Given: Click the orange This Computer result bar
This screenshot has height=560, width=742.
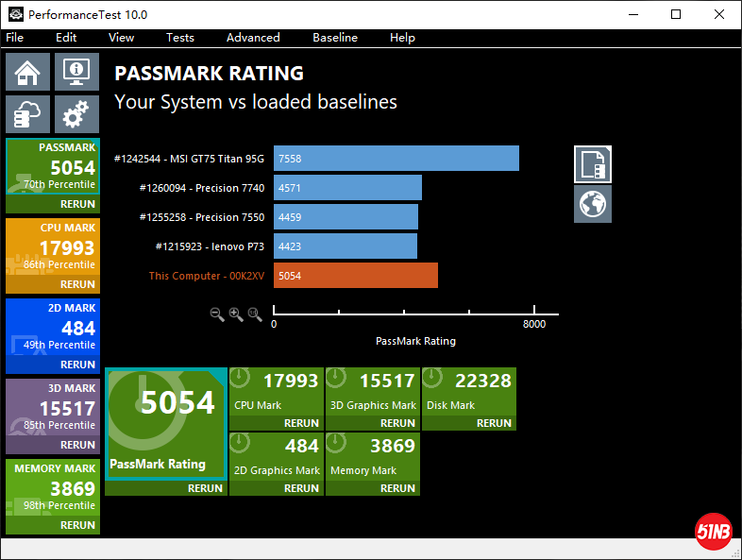Looking at the screenshot, I should pyautogui.click(x=356, y=276).
